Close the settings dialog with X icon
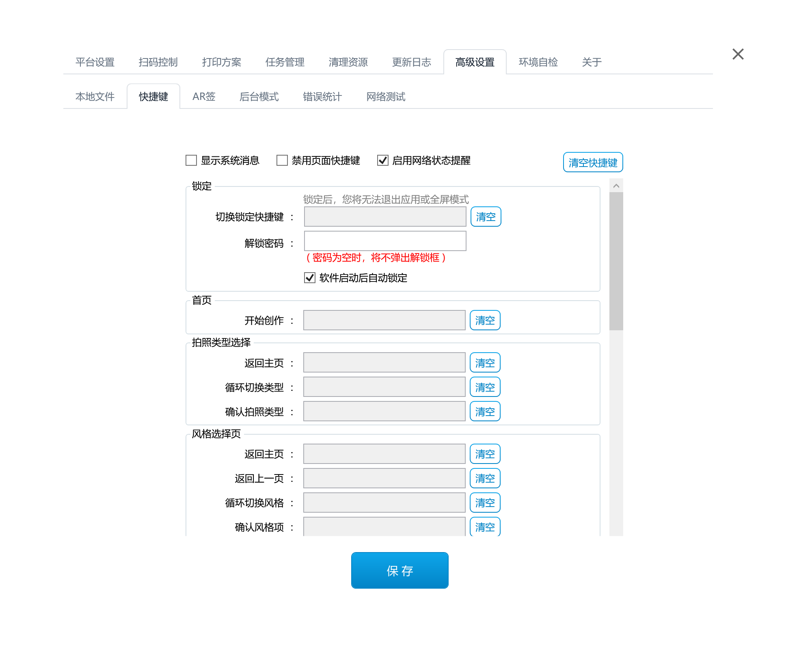 click(738, 54)
